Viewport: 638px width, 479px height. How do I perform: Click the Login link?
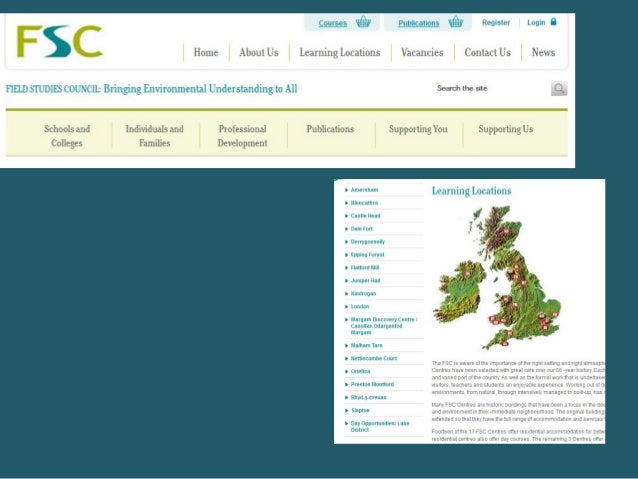536,22
